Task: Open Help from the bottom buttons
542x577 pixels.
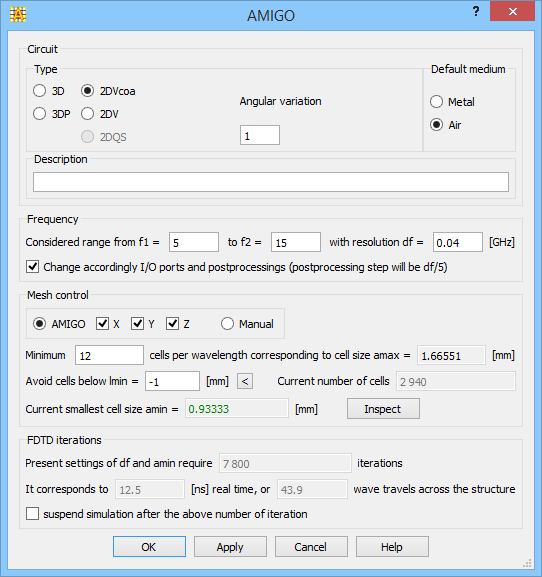Action: tap(392, 546)
